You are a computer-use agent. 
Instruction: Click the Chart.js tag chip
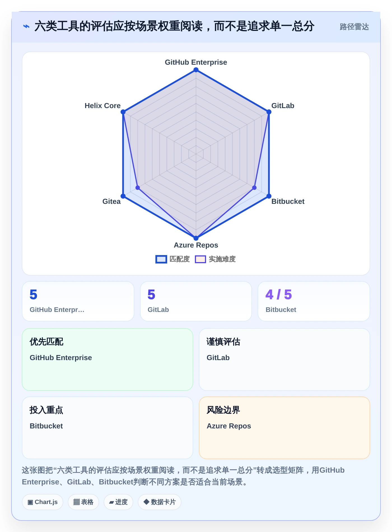[x=43, y=502]
